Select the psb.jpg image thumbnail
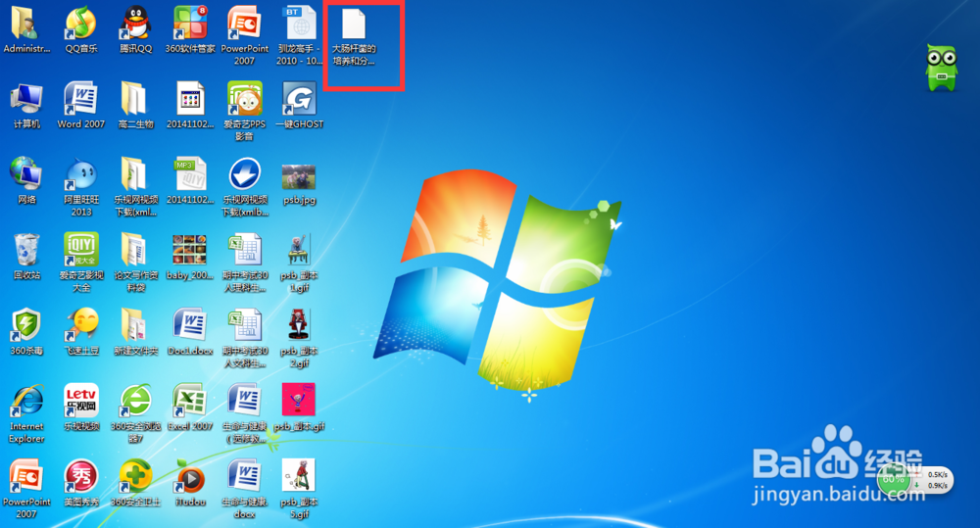This screenshot has height=528, width=980. click(299, 177)
